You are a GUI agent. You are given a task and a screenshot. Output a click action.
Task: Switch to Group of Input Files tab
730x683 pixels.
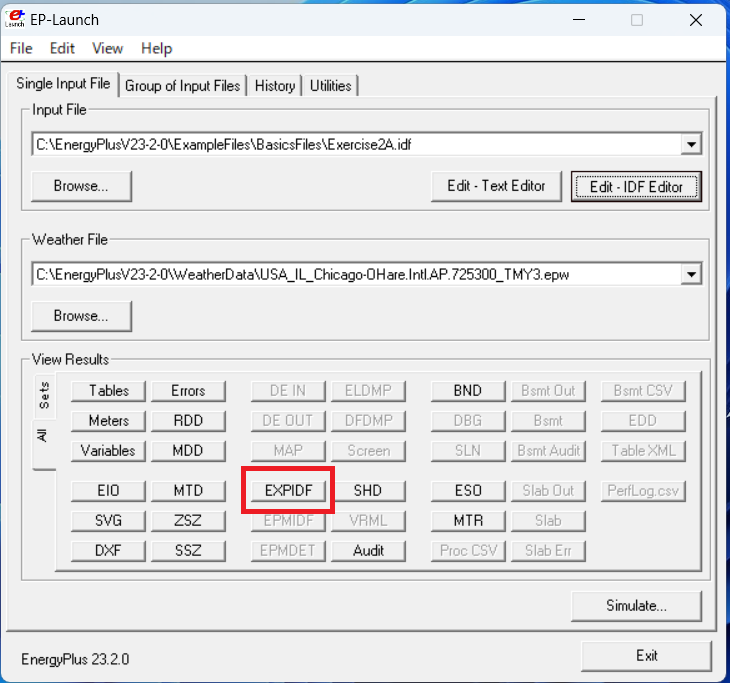(x=182, y=86)
